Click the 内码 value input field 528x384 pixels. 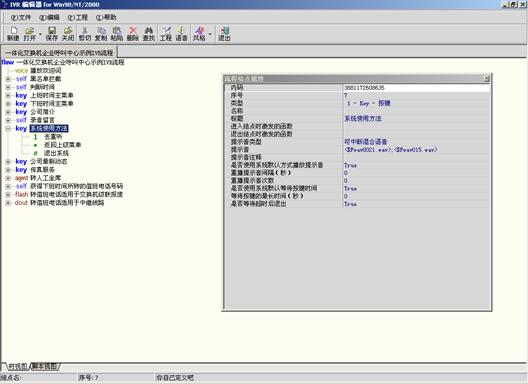click(x=416, y=88)
